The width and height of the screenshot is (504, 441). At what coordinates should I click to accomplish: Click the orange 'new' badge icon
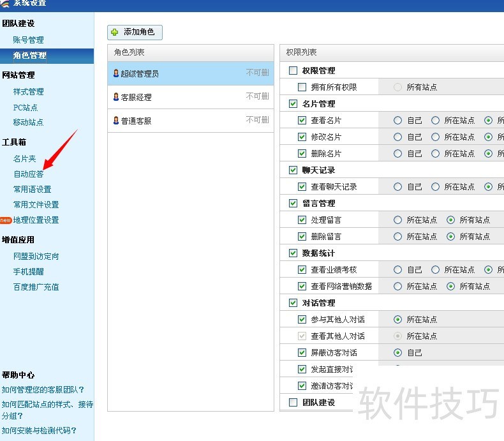[6, 220]
